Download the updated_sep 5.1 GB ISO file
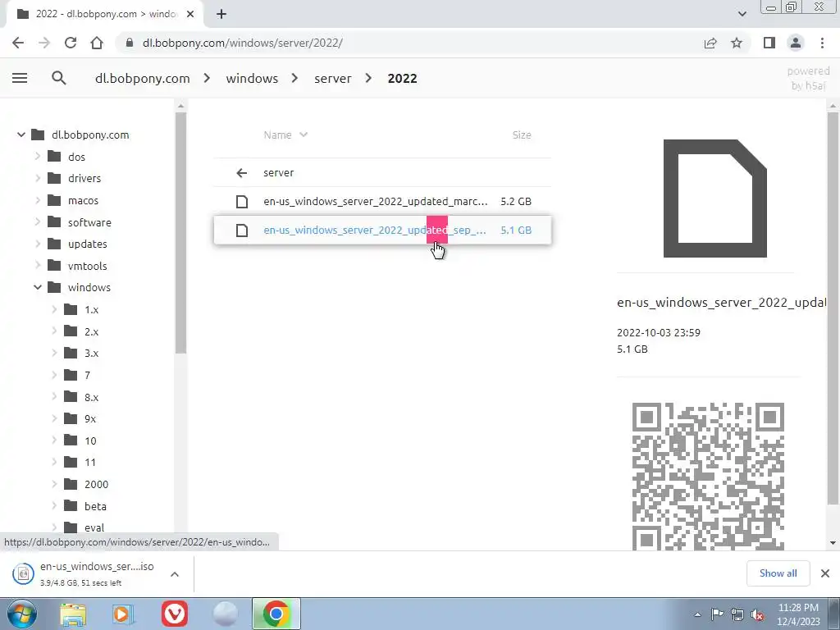840x630 pixels. 382,230
